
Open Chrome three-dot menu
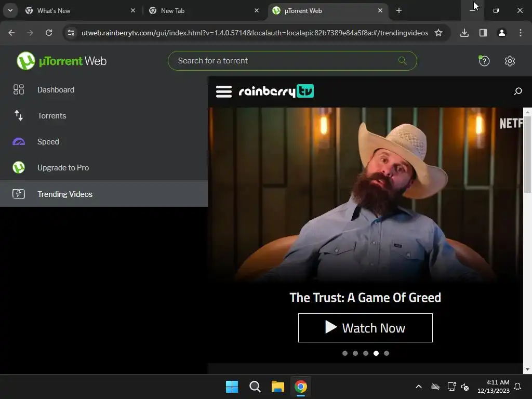(x=521, y=33)
